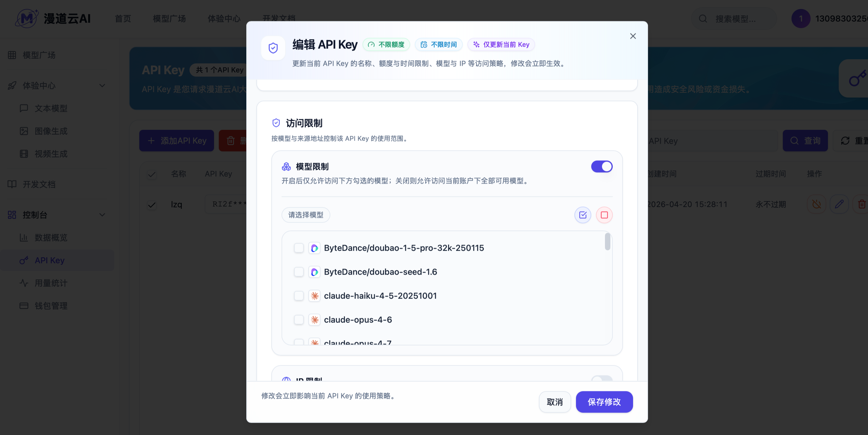The width and height of the screenshot is (868, 435).
Task: Click 保存修改 button
Action: (604, 402)
